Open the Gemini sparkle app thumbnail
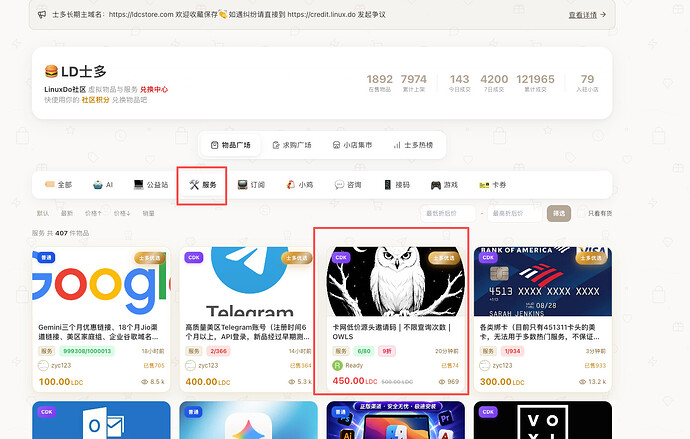 point(249,420)
